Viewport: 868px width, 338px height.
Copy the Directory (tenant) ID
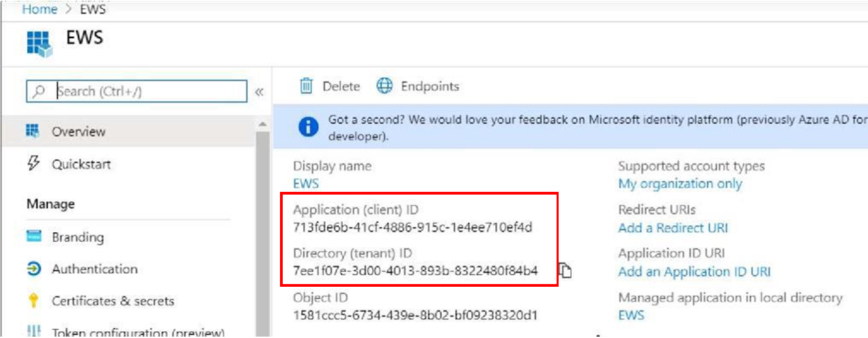click(565, 271)
